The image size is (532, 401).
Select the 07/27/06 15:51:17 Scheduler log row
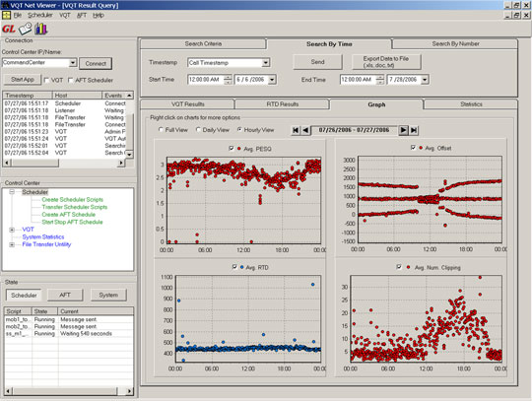64,103
